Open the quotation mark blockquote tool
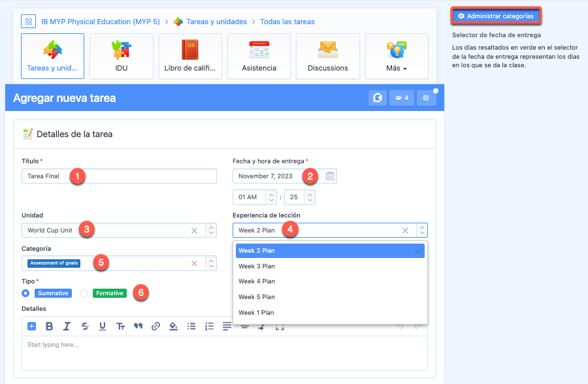This screenshot has width=588, height=384. tap(138, 327)
